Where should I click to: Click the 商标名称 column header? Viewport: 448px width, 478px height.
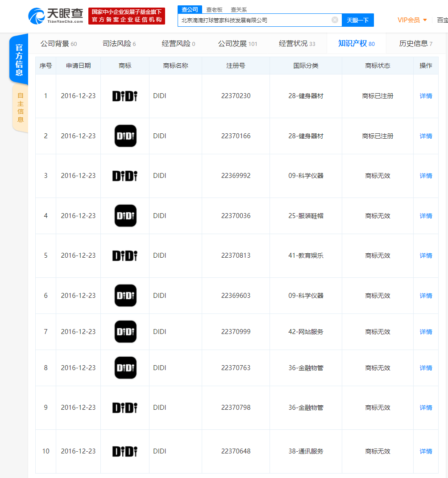[176, 66]
